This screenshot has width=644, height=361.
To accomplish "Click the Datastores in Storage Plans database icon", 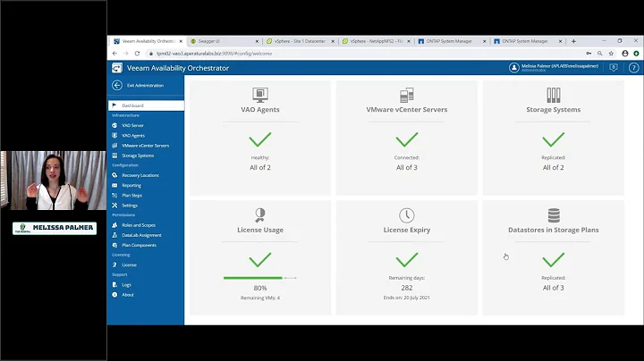I will point(554,215).
